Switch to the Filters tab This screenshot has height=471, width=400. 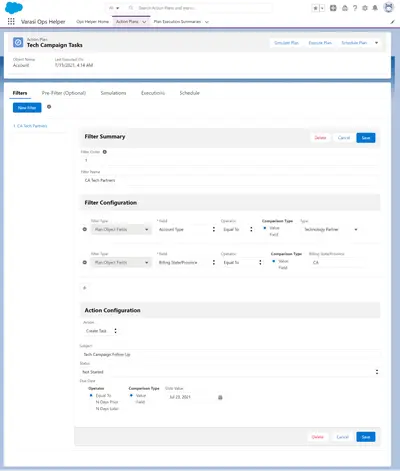20,93
